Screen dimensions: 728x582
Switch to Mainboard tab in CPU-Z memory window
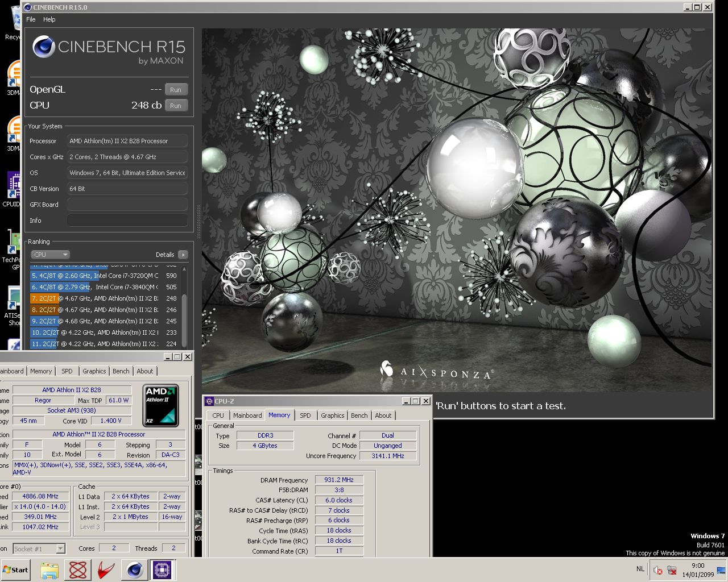(247, 415)
